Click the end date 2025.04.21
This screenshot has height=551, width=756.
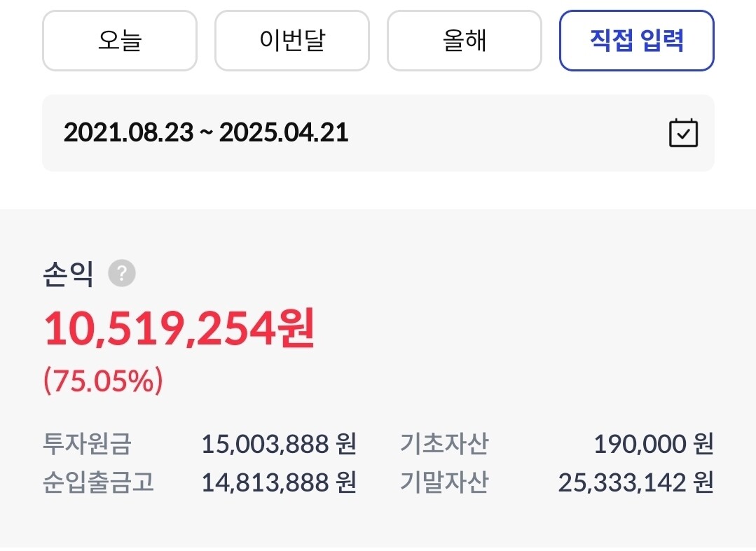coord(284,132)
